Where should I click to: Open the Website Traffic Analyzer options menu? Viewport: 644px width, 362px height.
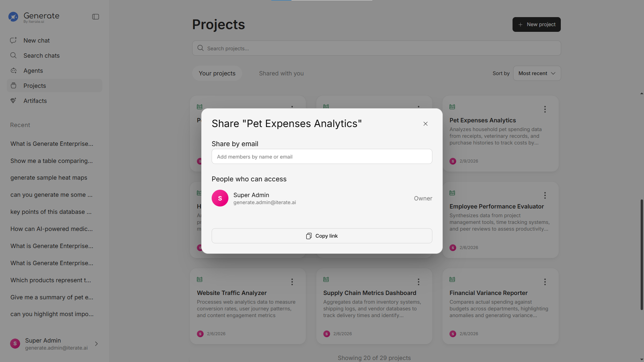[x=292, y=282]
